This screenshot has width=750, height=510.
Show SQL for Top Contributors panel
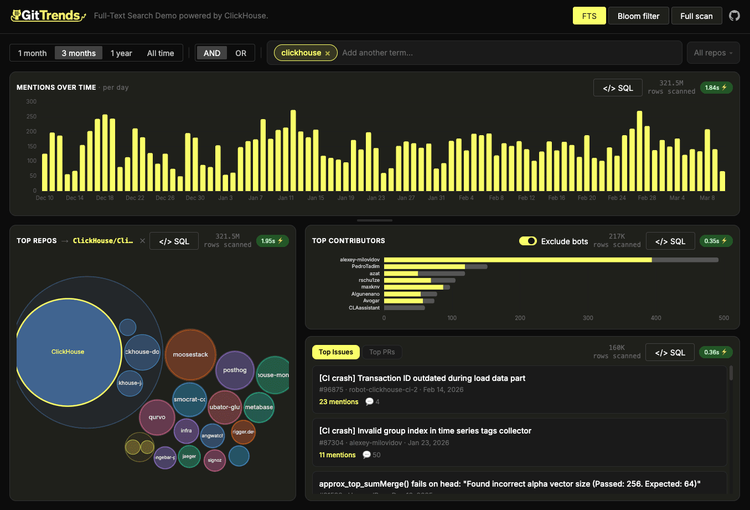point(670,241)
